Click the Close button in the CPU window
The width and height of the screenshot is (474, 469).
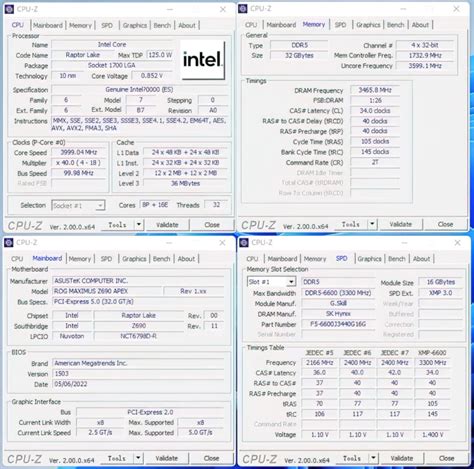point(212,225)
